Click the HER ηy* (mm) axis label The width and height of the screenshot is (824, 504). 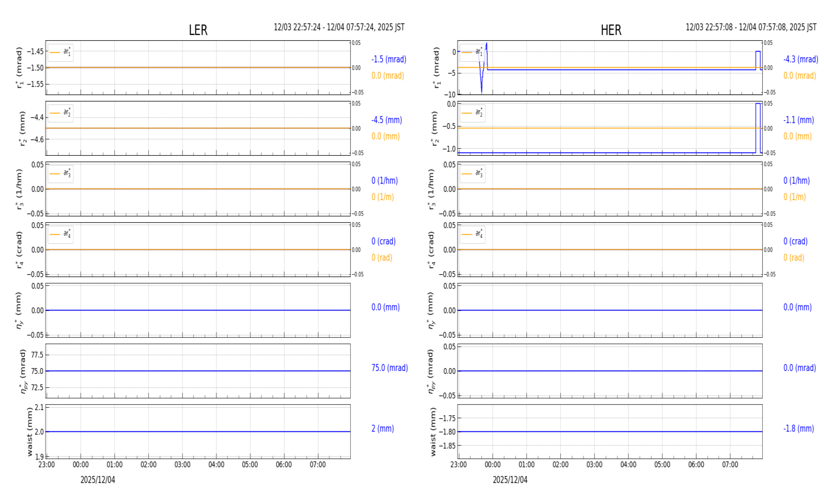click(x=432, y=310)
